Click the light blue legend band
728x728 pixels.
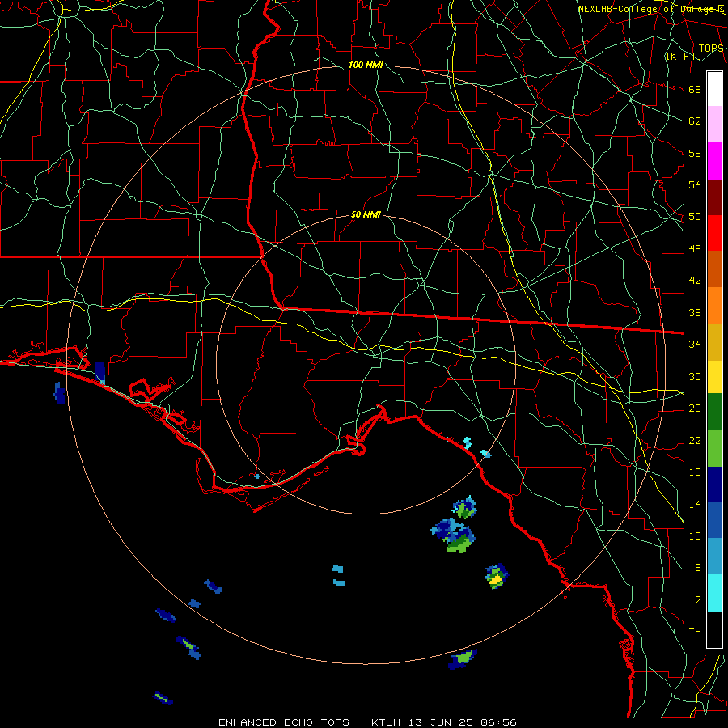click(714, 557)
